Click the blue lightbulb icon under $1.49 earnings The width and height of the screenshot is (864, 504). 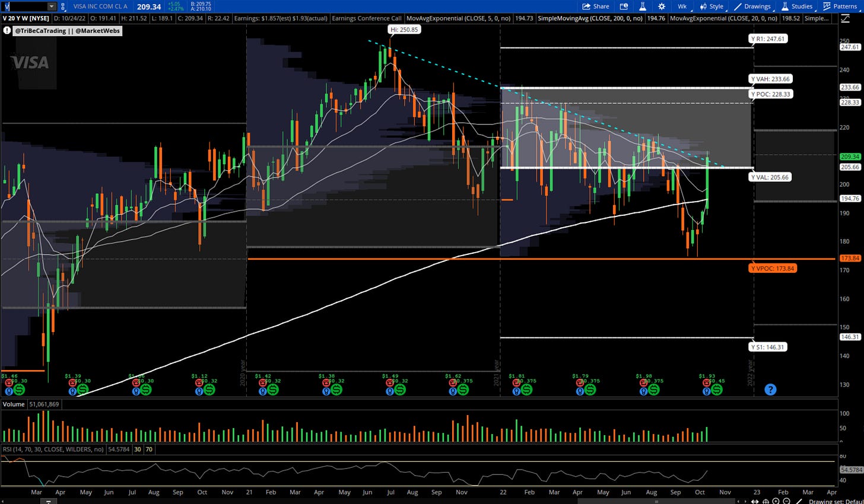[389, 391]
